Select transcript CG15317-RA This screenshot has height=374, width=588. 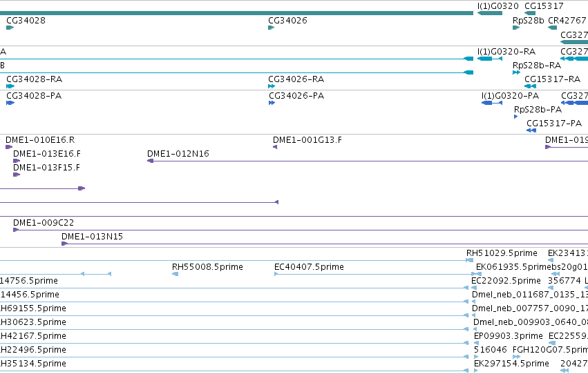tap(552, 79)
